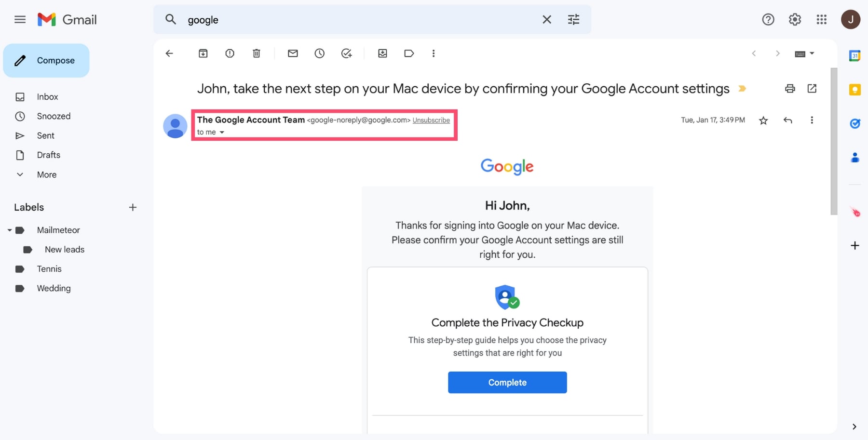The image size is (868, 440).
Task: Open the Mailmeteor add-on icon
Action: click(x=855, y=212)
